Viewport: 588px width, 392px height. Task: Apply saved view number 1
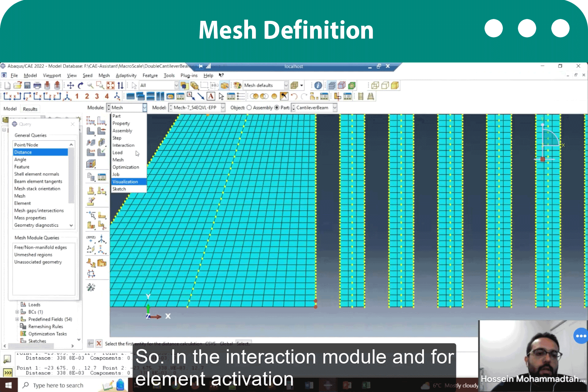pos(77,96)
